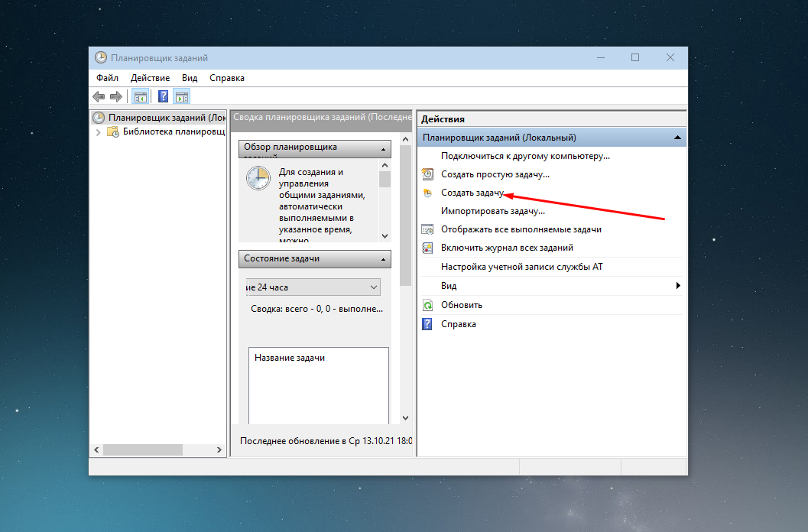Click the blue Help toolbar icon

pos(163,96)
